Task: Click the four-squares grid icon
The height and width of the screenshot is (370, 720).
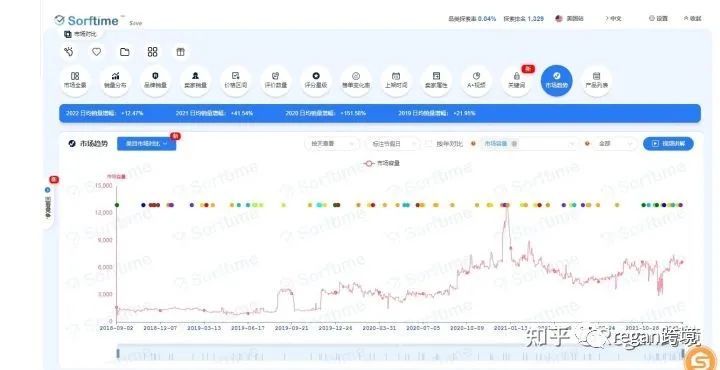Action: tap(152, 52)
